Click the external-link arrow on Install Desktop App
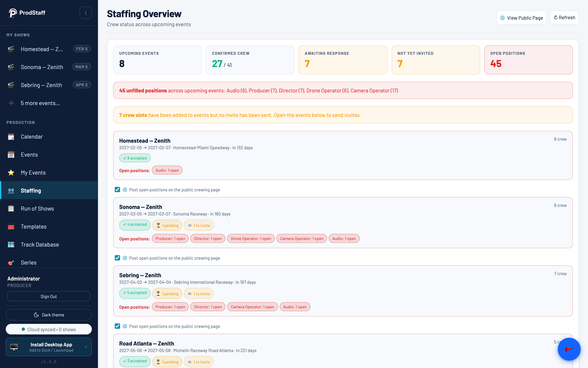 (x=86, y=347)
